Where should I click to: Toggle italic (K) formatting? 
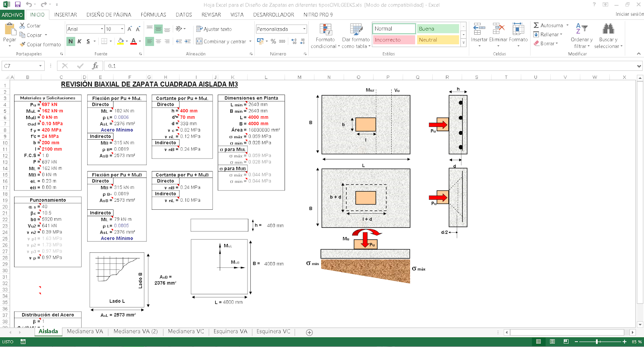[x=79, y=41]
